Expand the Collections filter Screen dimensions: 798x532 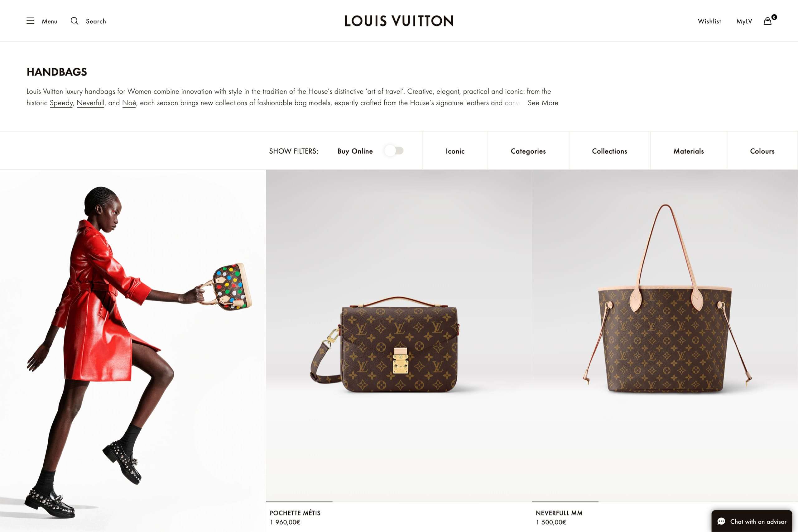pyautogui.click(x=609, y=151)
